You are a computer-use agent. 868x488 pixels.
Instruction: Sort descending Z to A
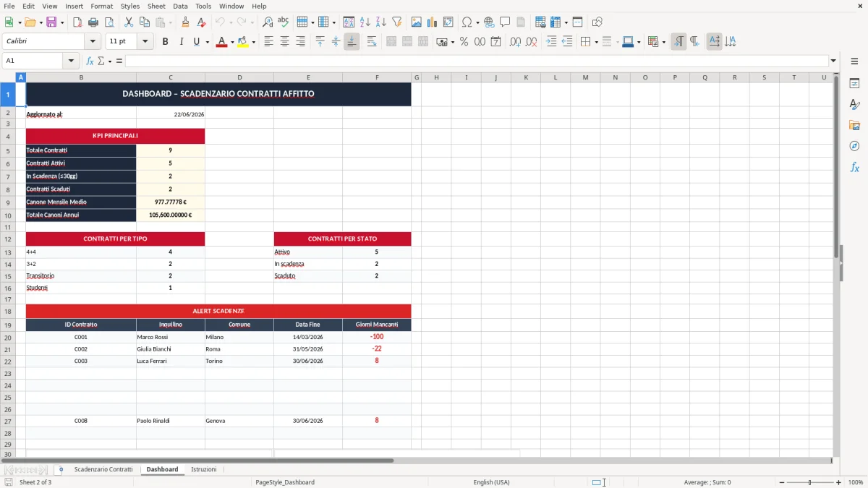[380, 22]
